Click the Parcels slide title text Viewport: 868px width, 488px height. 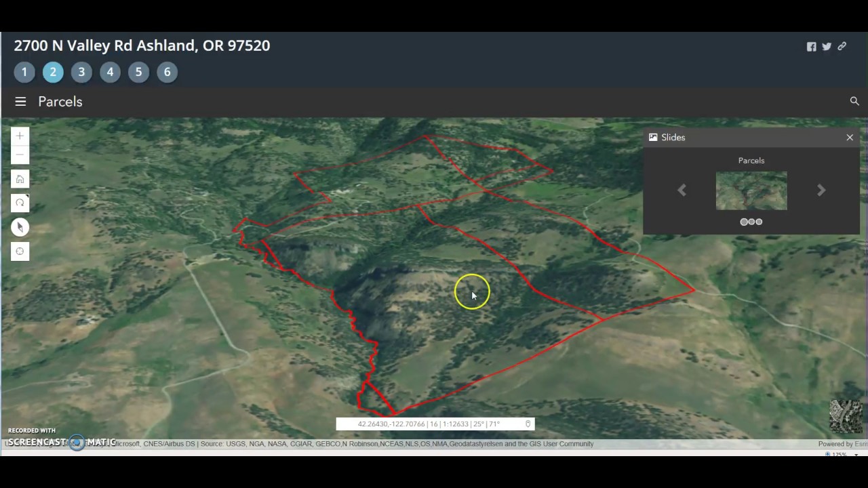(x=751, y=161)
